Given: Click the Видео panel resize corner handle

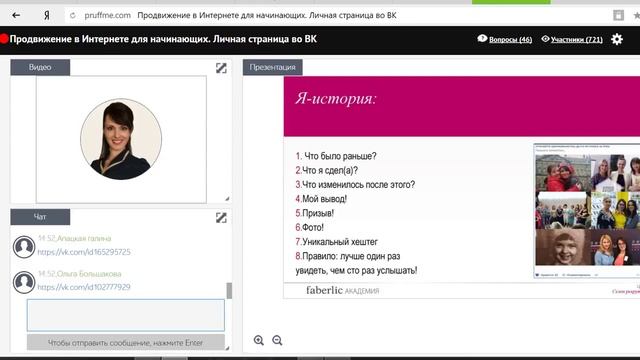Looking at the screenshot, I should click(227, 199).
